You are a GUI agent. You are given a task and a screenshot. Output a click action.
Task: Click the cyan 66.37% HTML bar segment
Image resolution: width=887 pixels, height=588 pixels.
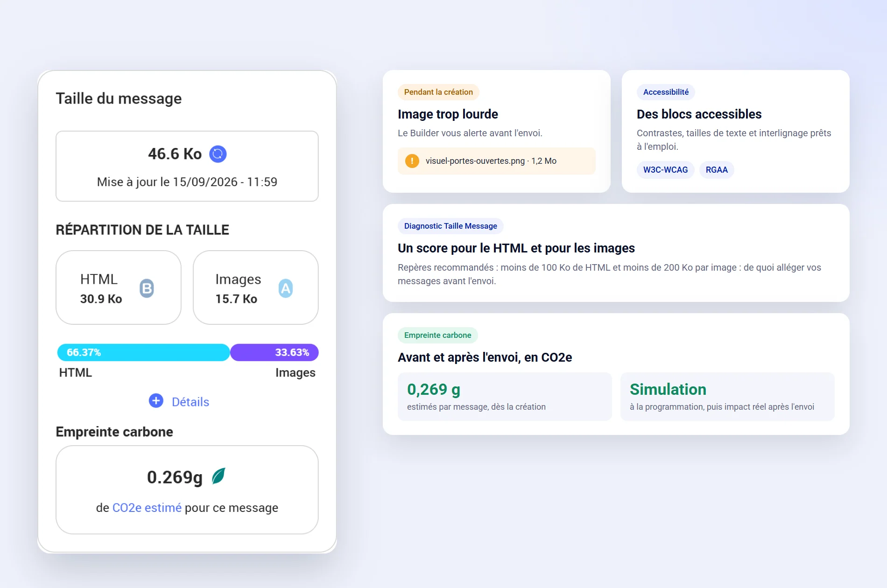[143, 352]
